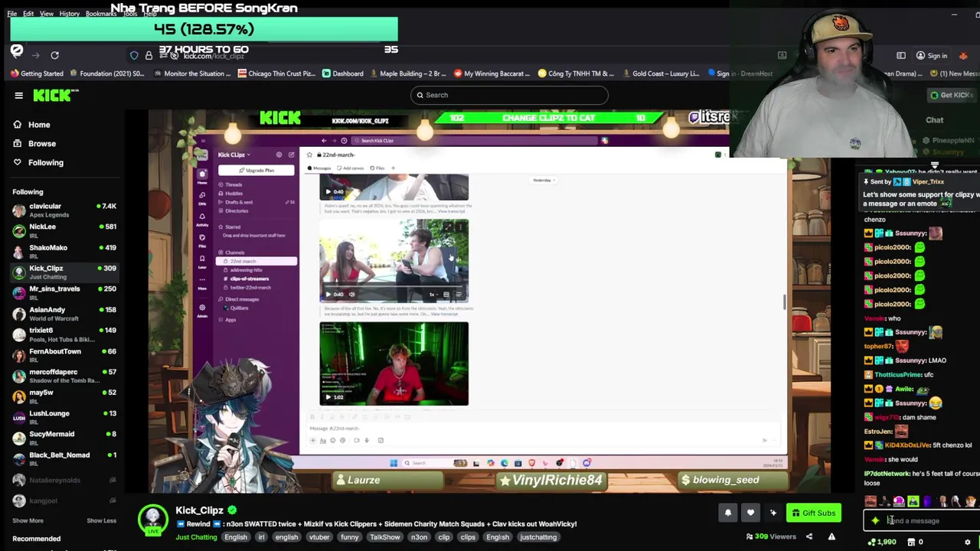Click Slack compose new message icon
This screenshot has height=551, width=980.
pyautogui.click(x=291, y=155)
